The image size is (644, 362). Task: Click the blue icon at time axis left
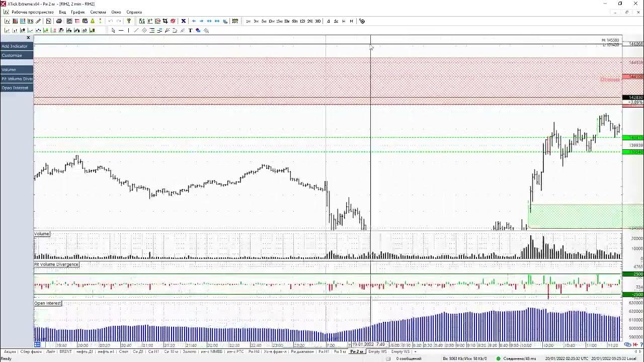pos(37,345)
